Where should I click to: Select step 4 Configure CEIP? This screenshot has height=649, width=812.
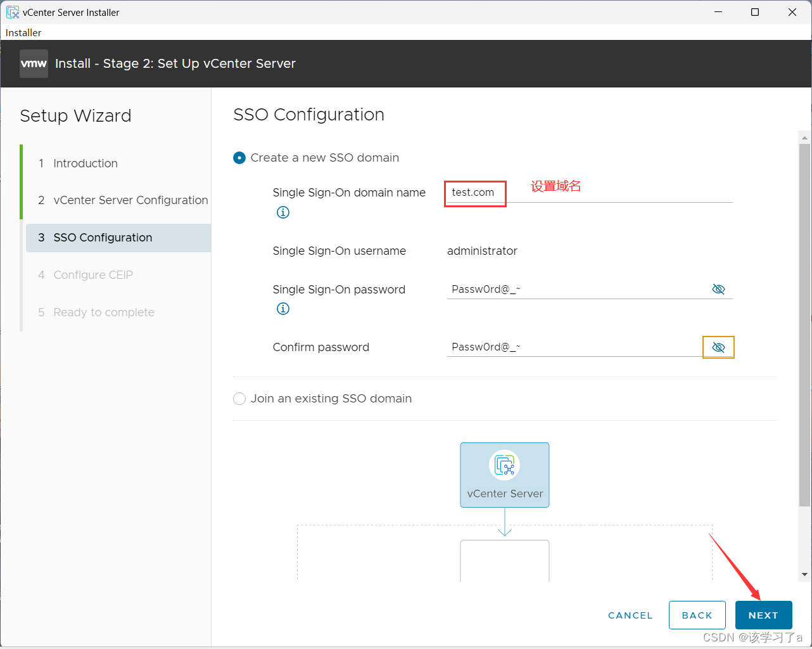click(x=117, y=275)
